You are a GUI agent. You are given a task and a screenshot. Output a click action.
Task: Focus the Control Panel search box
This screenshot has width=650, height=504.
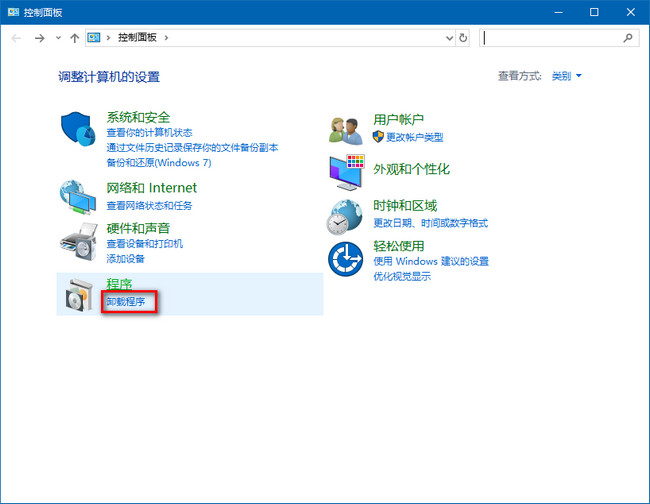[559, 38]
